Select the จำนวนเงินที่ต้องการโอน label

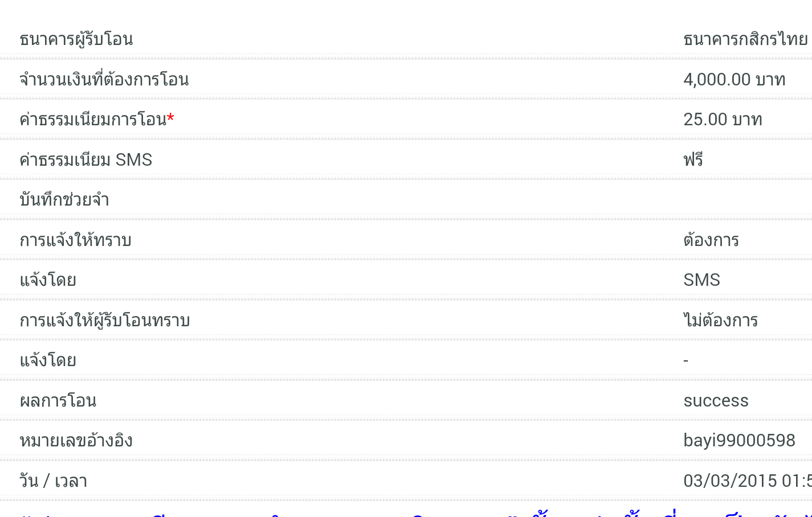point(104,79)
